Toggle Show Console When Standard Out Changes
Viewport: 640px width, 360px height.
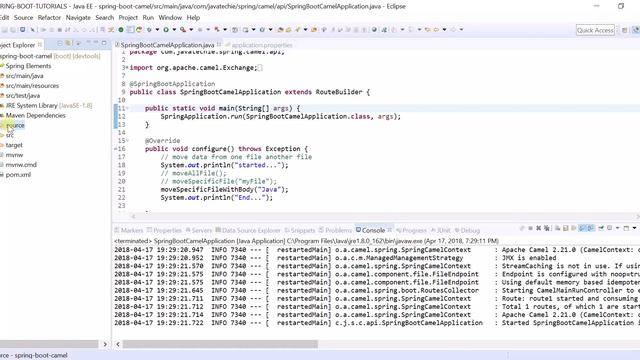click(582, 228)
